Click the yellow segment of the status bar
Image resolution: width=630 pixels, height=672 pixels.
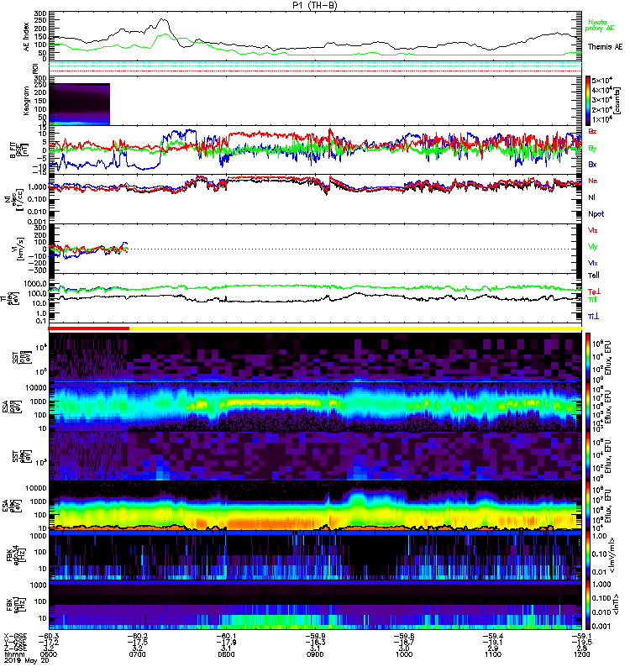click(x=355, y=328)
